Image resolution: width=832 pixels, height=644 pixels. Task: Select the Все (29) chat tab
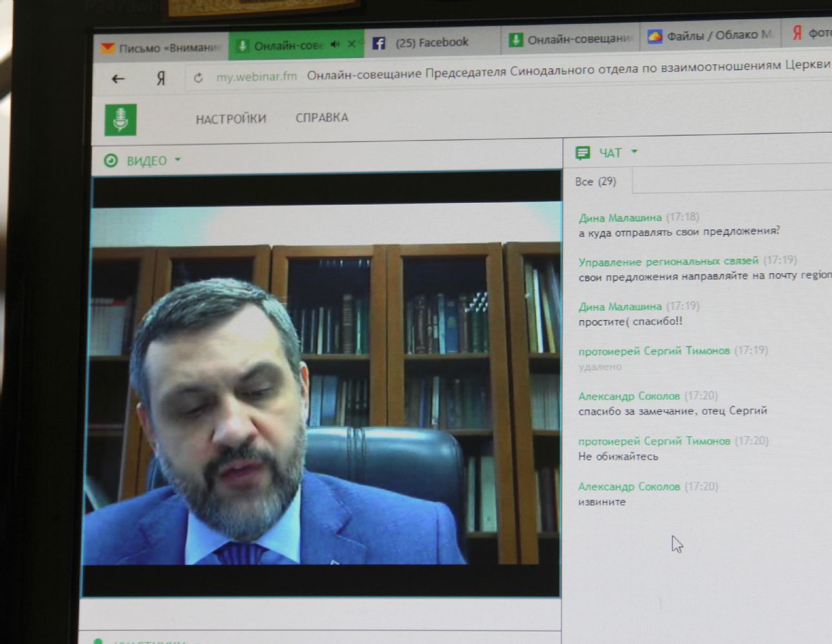pos(596,182)
